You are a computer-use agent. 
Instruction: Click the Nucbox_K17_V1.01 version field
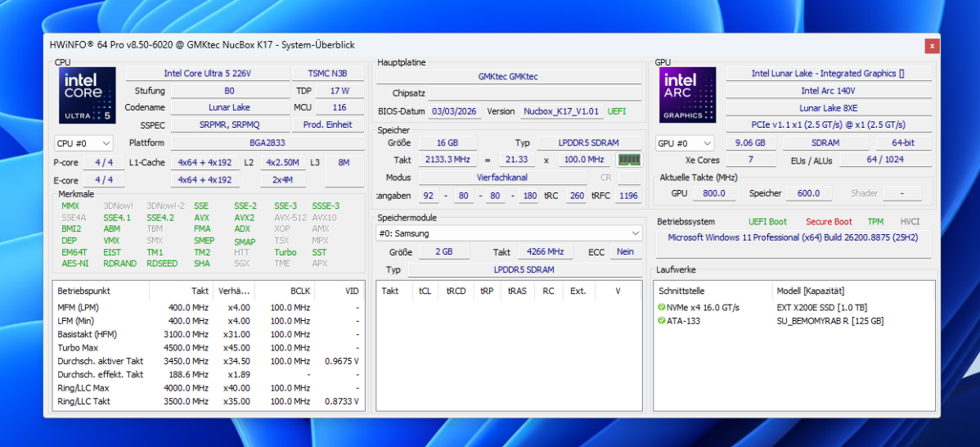562,111
